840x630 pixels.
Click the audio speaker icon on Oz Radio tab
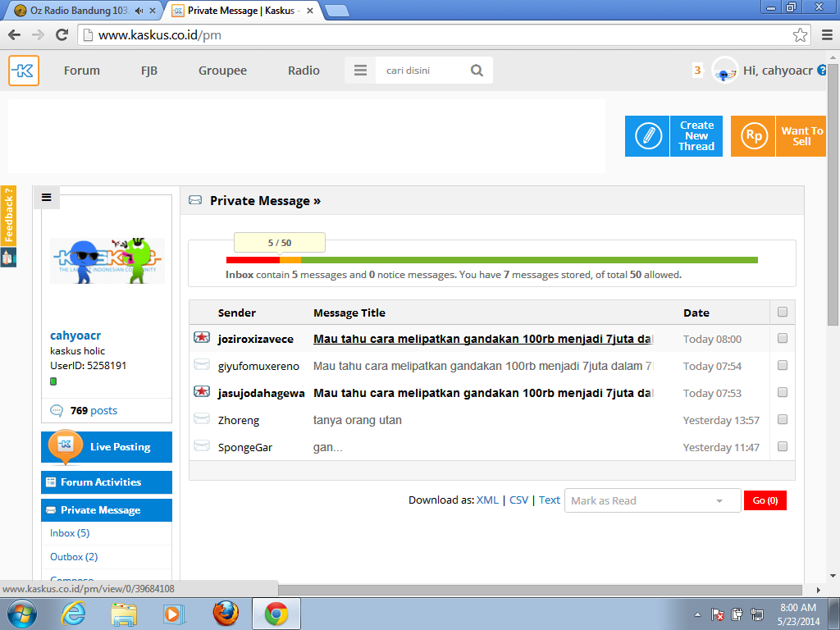coord(139,11)
